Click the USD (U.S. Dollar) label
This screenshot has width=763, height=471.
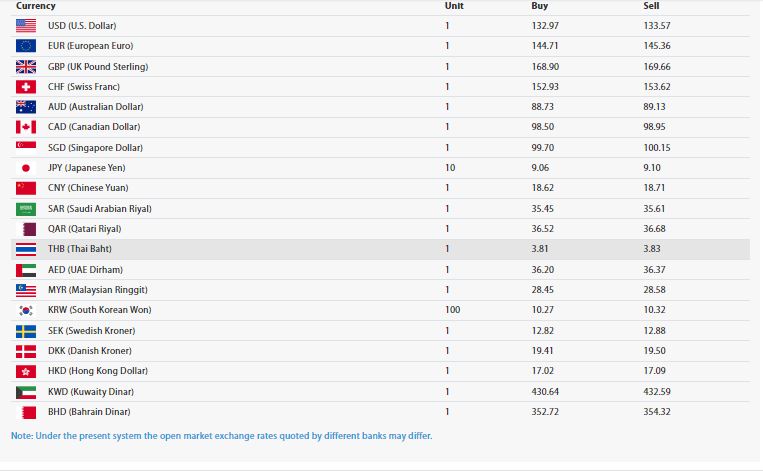tap(82, 26)
